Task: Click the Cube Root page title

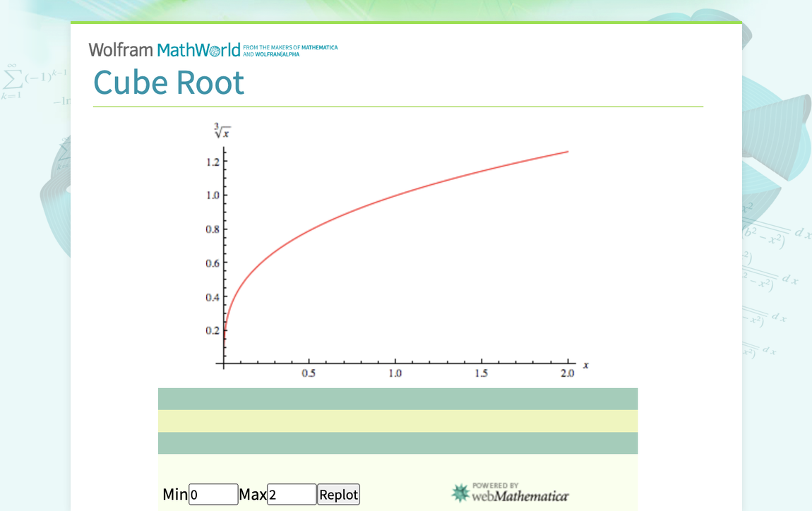Action: coord(169,83)
